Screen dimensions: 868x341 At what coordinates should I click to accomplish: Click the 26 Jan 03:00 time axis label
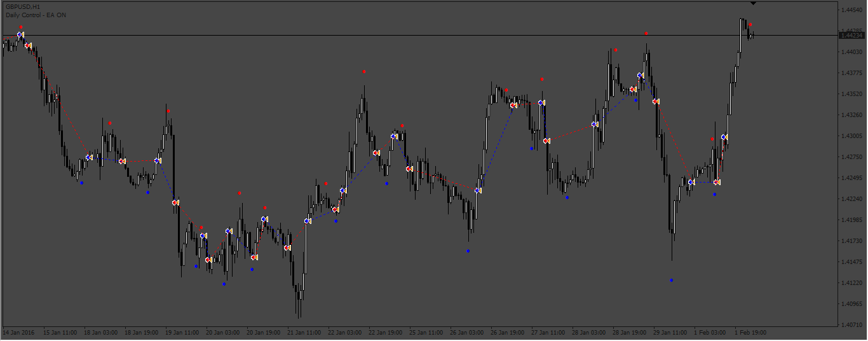(467, 333)
